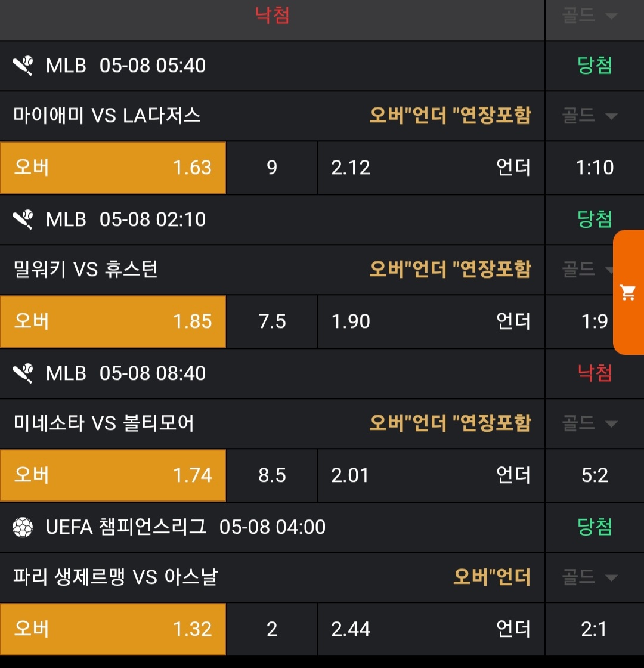
Task: Click the 미네소타 VS 볼티모어 match title
Action: tap(104, 423)
